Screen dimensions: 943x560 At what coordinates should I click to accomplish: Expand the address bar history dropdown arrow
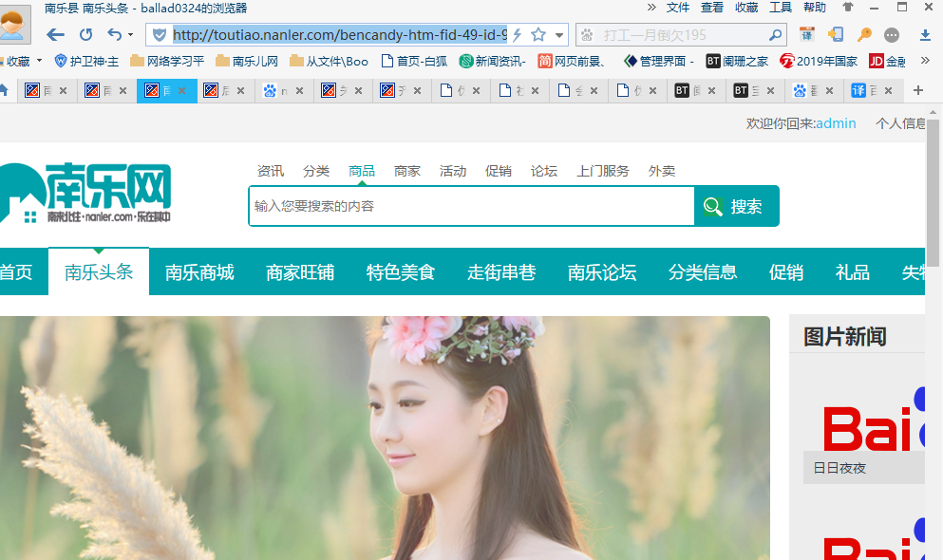(x=559, y=35)
